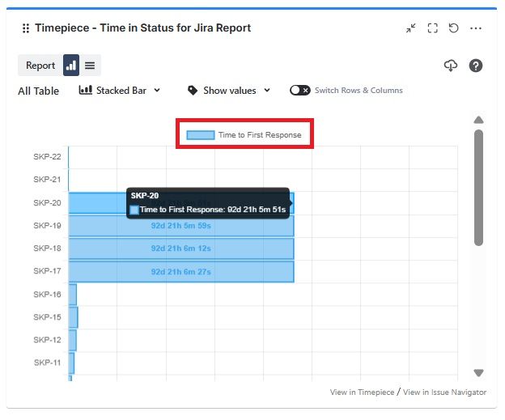Click the SKP-18 axis label
The height and width of the screenshot is (420, 505).
coord(47,248)
